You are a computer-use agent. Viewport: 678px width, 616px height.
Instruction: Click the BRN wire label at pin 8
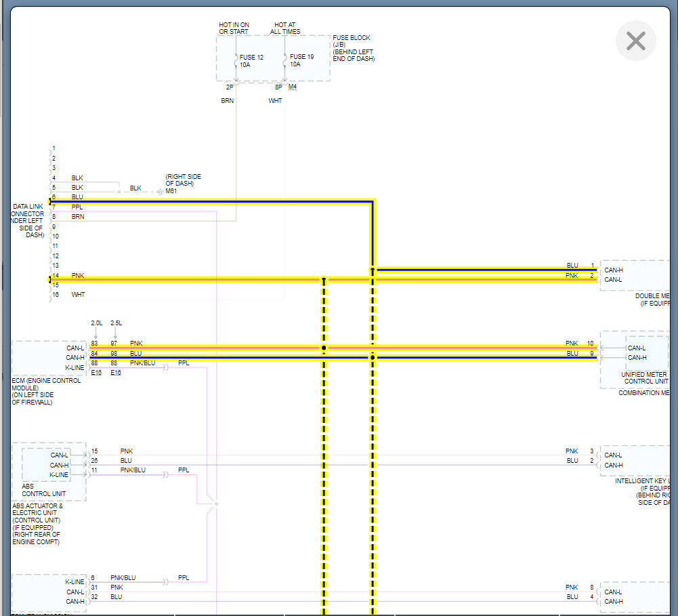click(78, 216)
